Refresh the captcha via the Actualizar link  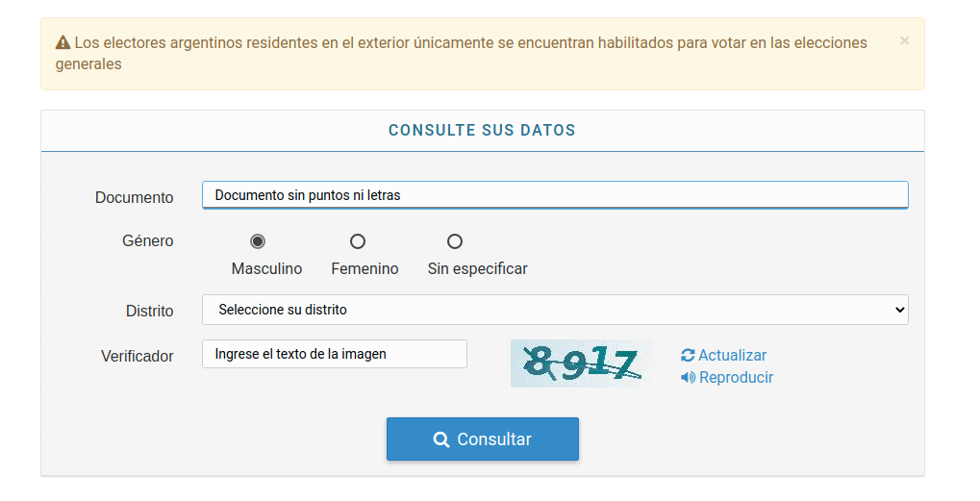pos(732,356)
